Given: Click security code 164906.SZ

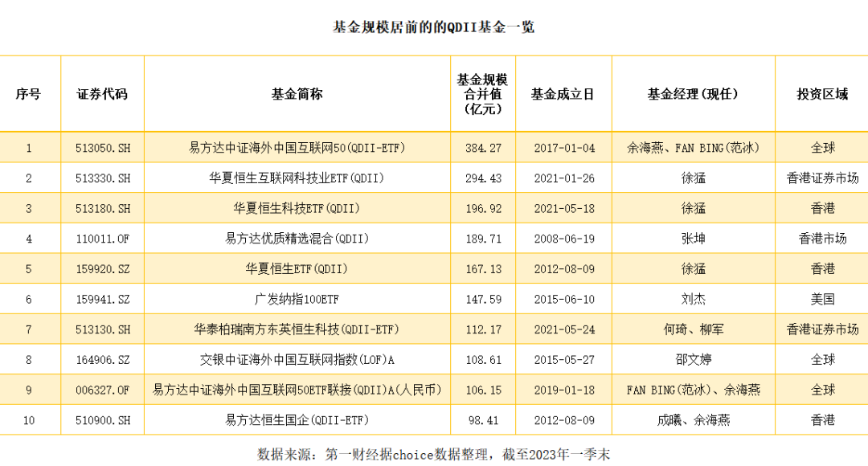Looking at the screenshot, I should tap(103, 360).
